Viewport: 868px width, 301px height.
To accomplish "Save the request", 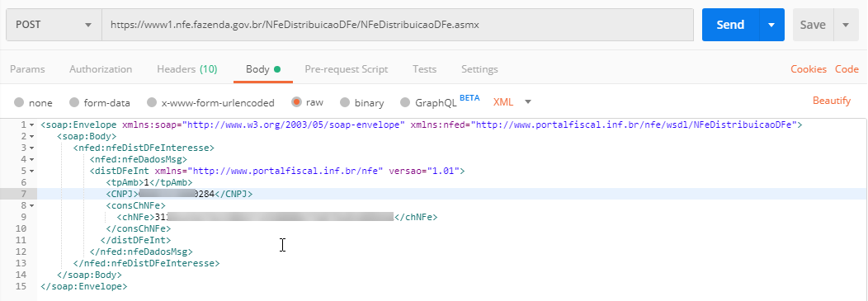I will (813, 25).
